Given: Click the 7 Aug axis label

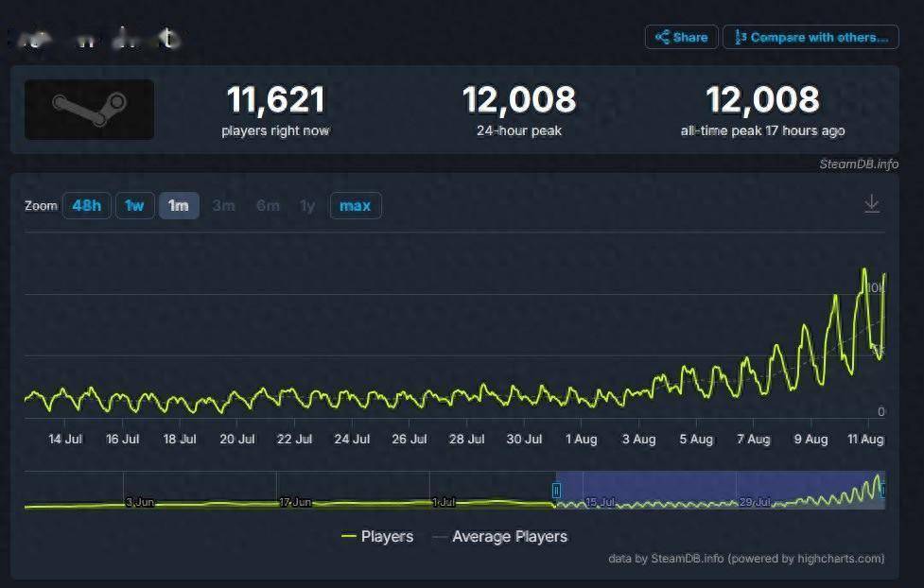Looking at the screenshot, I should (x=754, y=439).
